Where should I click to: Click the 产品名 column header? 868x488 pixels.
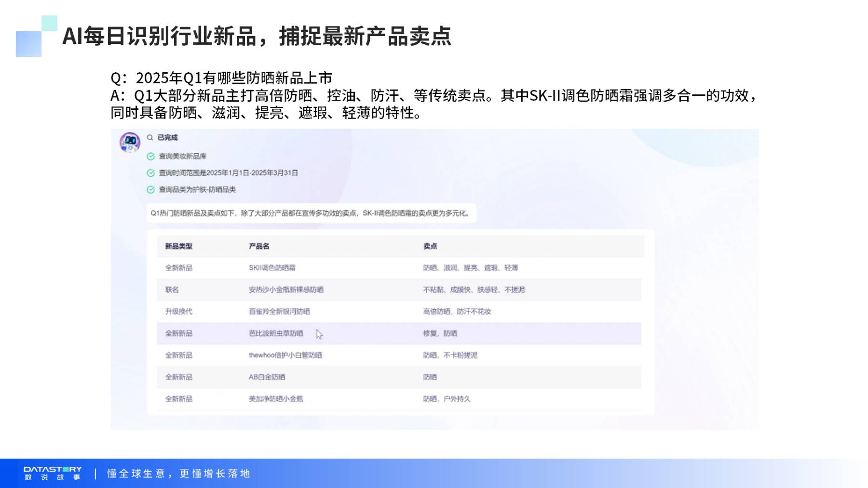[x=259, y=246]
